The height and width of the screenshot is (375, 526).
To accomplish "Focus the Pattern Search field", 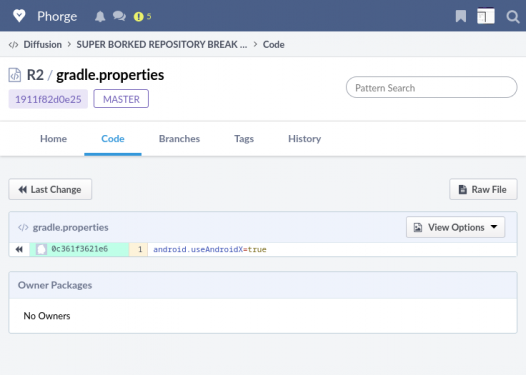I will click(431, 88).
